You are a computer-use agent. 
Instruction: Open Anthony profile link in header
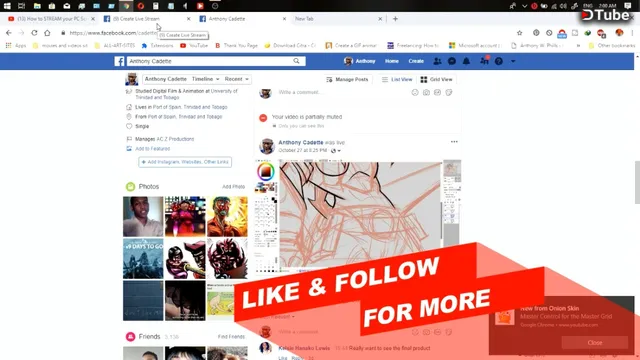[x=359, y=61]
